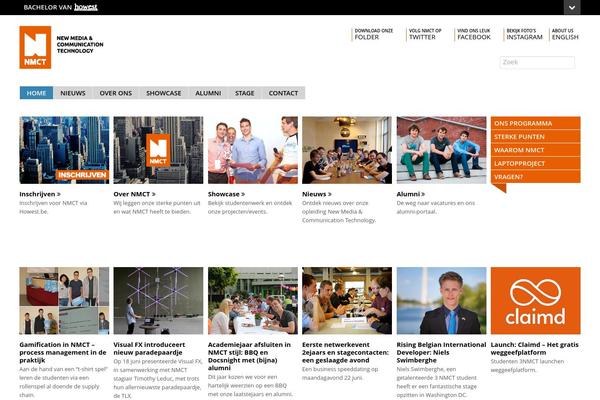Open the Contact menu item

283,93
